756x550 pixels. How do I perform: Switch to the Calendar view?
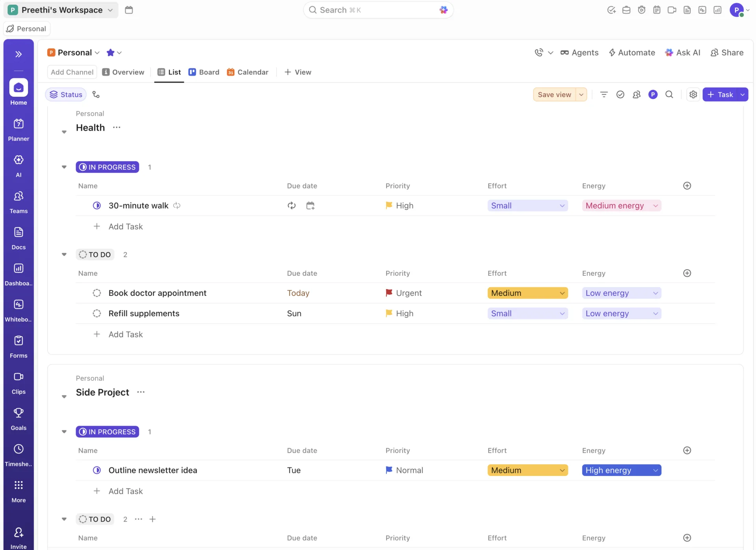tap(248, 72)
